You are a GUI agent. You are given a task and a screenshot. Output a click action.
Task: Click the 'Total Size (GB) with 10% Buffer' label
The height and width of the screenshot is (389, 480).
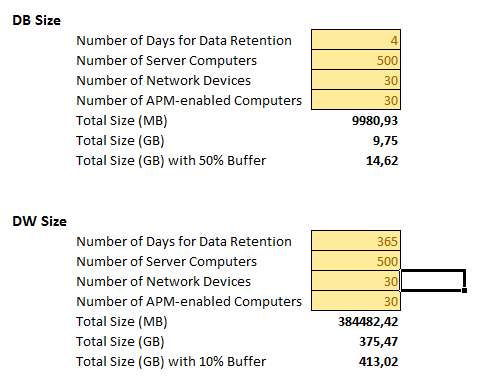(x=171, y=362)
